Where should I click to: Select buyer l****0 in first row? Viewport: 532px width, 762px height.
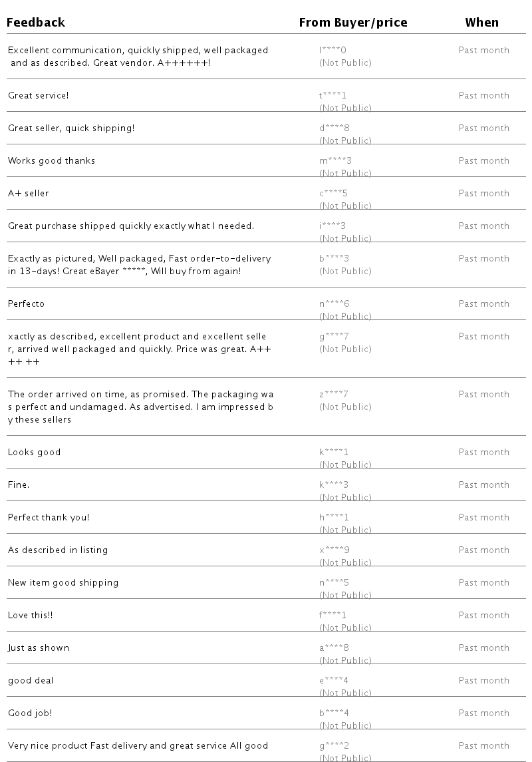pyautogui.click(x=332, y=50)
